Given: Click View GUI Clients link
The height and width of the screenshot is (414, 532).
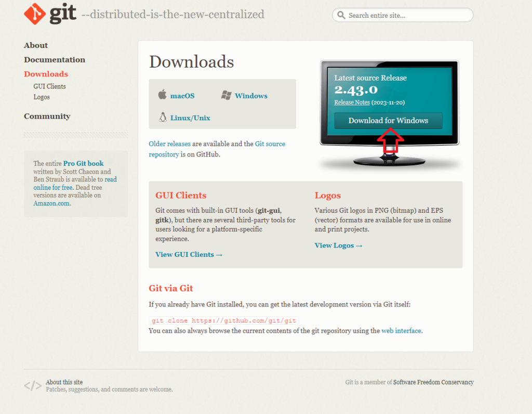Looking at the screenshot, I should (x=189, y=254).
